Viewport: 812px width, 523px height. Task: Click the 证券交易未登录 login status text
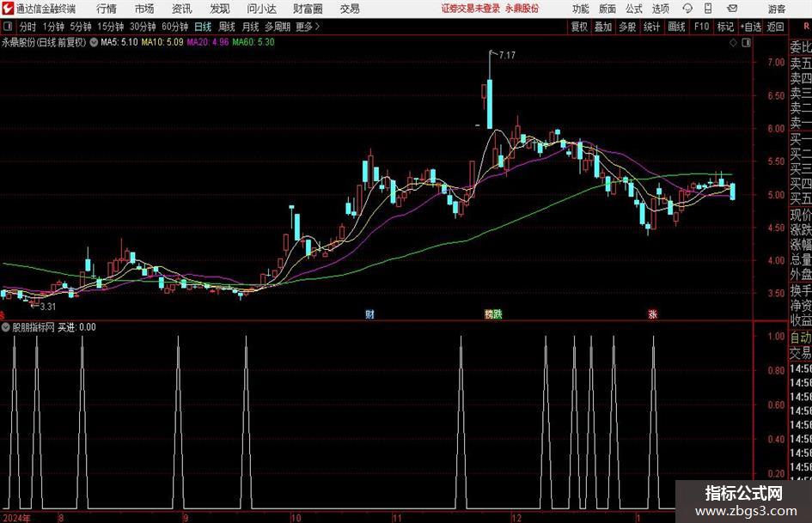[471, 9]
